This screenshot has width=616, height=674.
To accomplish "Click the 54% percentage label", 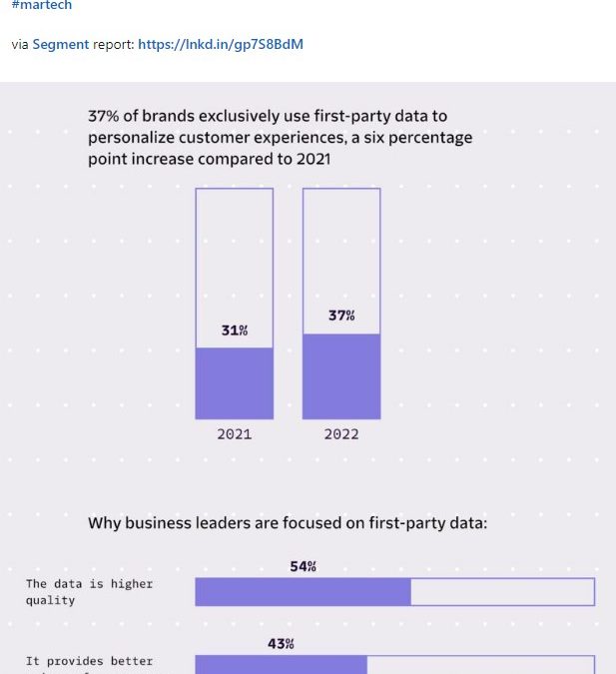I will point(304,566).
